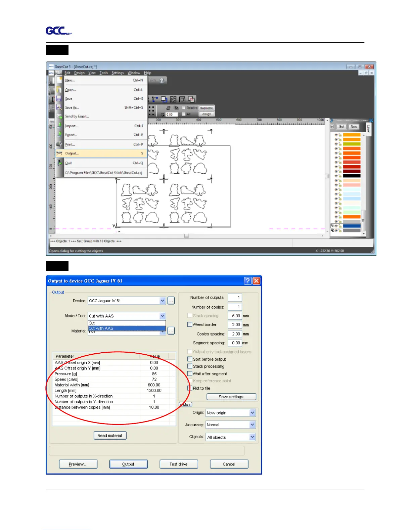Click the overlapping squares icon on dark gray layer
Image resolution: width=411 pixels, height=532 pixels.
point(333,230)
